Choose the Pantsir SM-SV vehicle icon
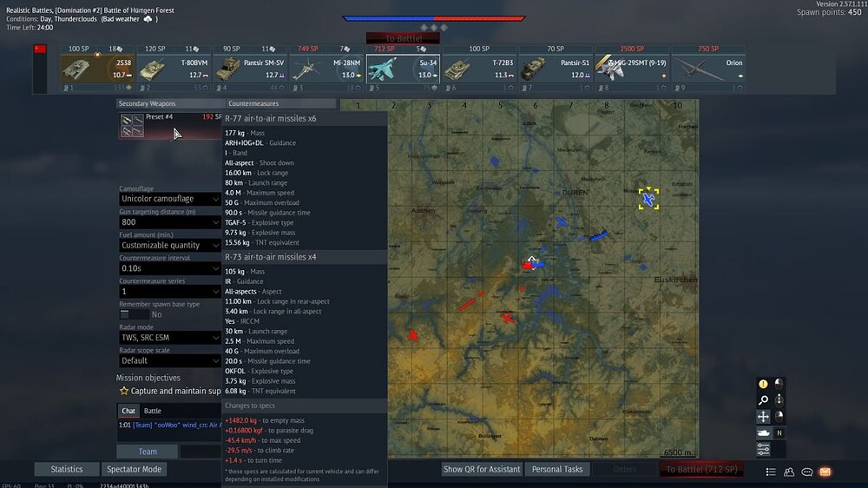Image resolution: width=868 pixels, height=488 pixels. 227,69
